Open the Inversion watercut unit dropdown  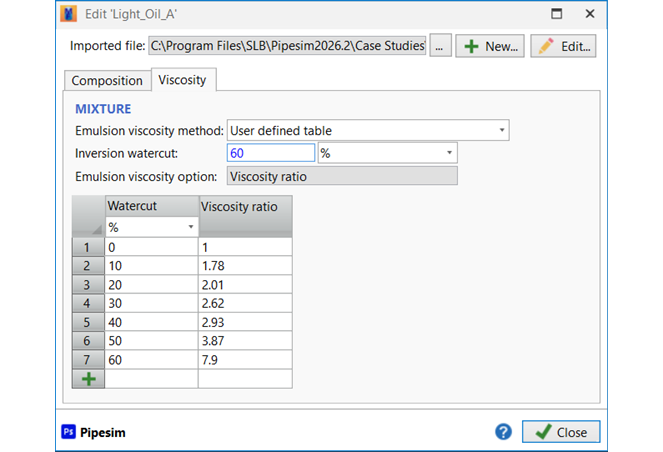click(x=450, y=153)
